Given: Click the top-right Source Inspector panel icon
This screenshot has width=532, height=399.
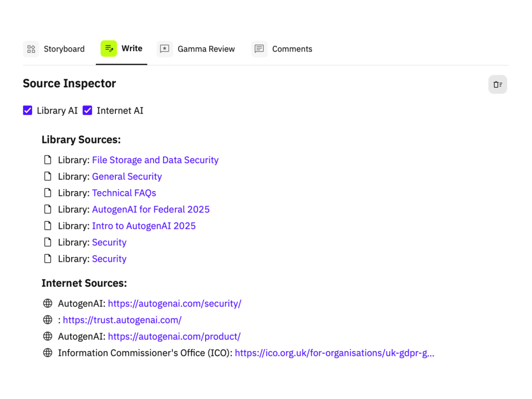Looking at the screenshot, I should click(498, 85).
